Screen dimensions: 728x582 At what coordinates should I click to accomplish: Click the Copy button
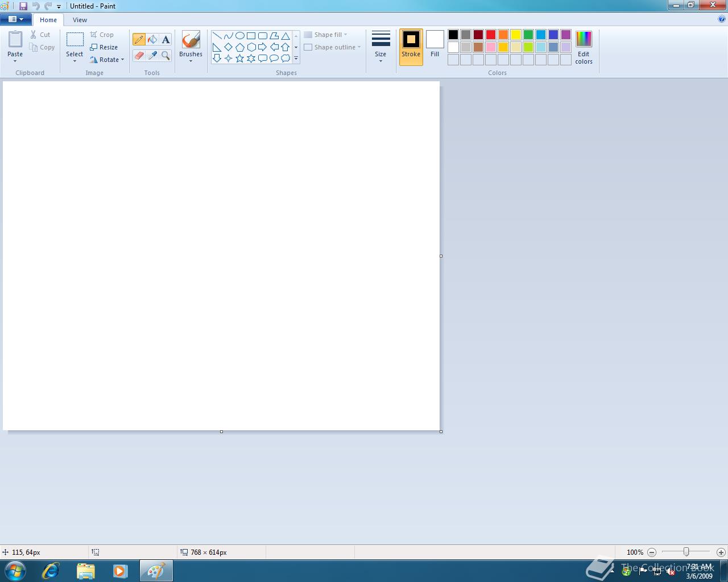[x=42, y=47]
